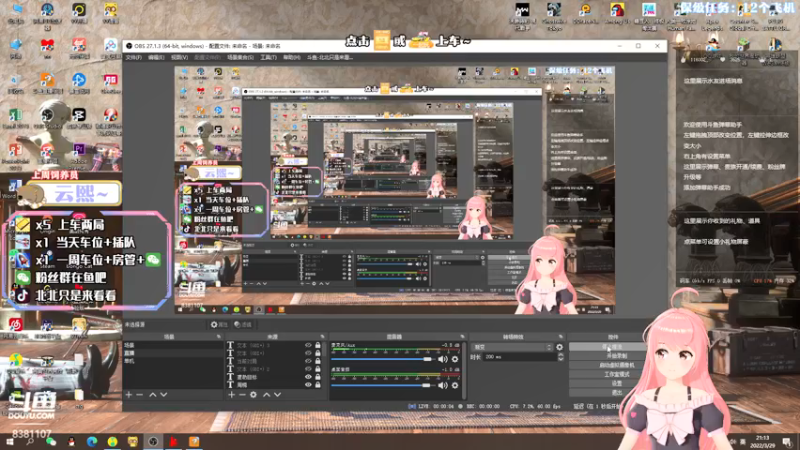Toggle visibility of source 文本 (GDI+) 3

pyautogui.click(x=308, y=345)
